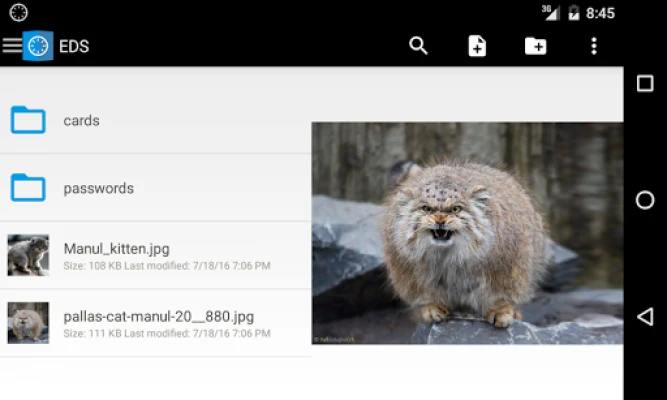Open the cards folder icon

[28, 120]
